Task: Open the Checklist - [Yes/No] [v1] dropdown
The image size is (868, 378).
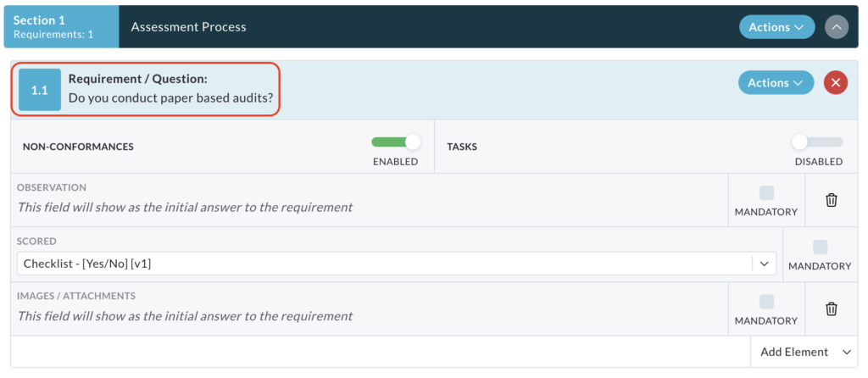Action: click(x=397, y=264)
